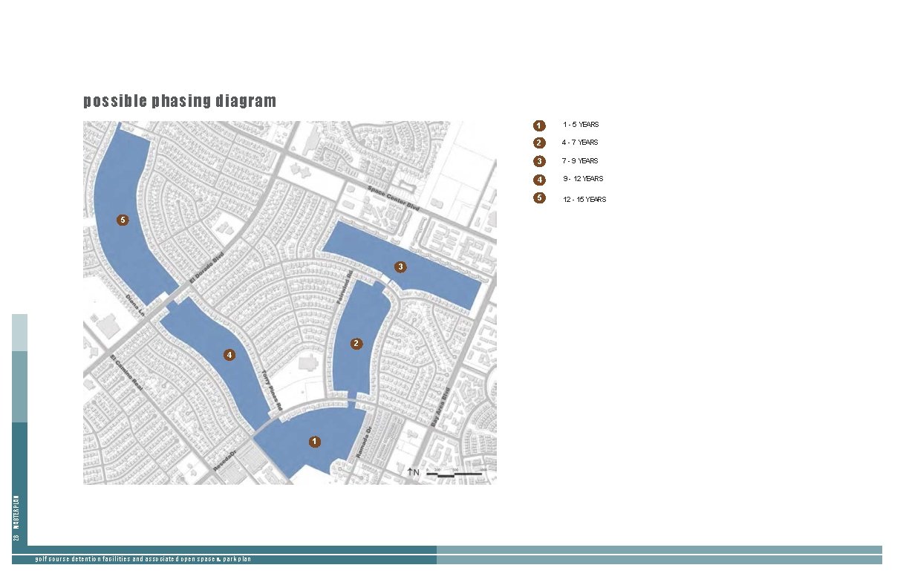The width and height of the screenshot is (909, 588).
Task: Select the phase 1 marker on the map
Action: pyautogui.click(x=314, y=440)
